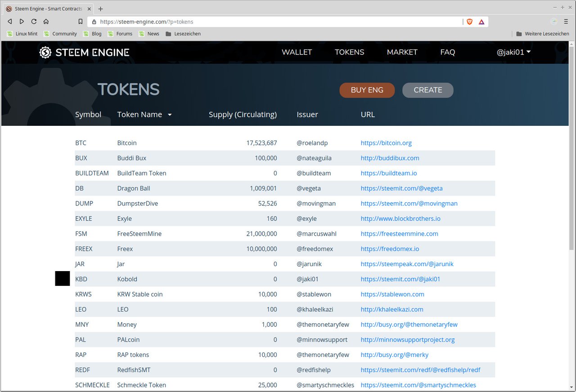Image resolution: width=576 pixels, height=392 pixels.
Task: Open the @jaki01 account dropdown
Action: [x=513, y=52]
